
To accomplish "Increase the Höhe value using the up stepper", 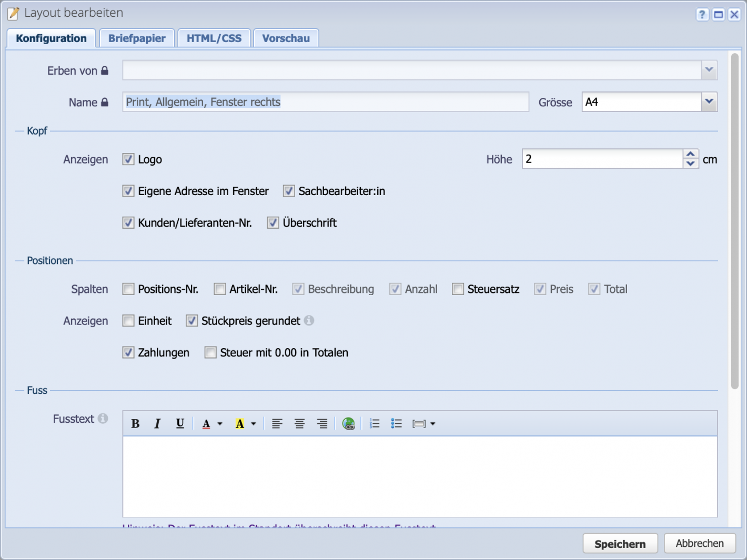I will (691, 154).
